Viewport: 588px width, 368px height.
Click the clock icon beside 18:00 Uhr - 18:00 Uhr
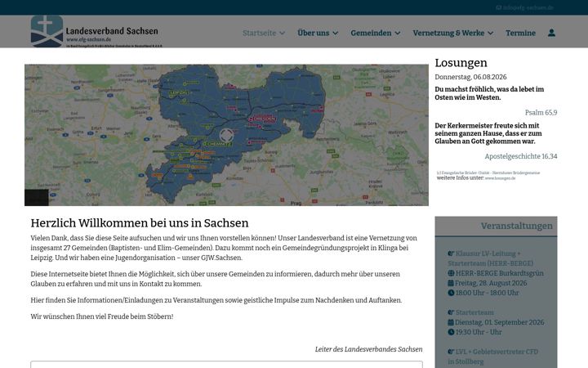click(451, 293)
